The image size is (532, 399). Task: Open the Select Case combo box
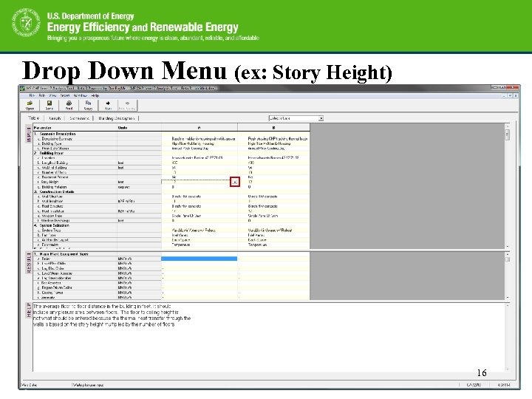click(x=296, y=118)
